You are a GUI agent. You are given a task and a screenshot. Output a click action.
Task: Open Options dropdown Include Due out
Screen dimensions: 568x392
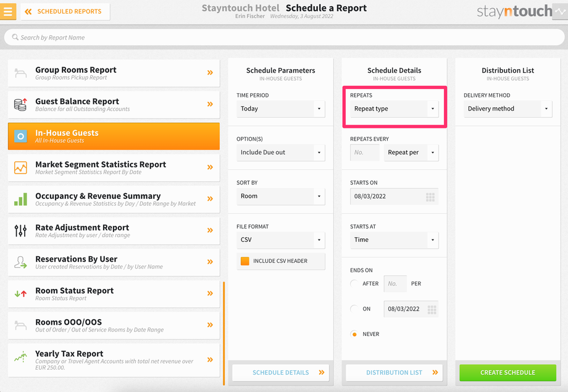coord(281,152)
